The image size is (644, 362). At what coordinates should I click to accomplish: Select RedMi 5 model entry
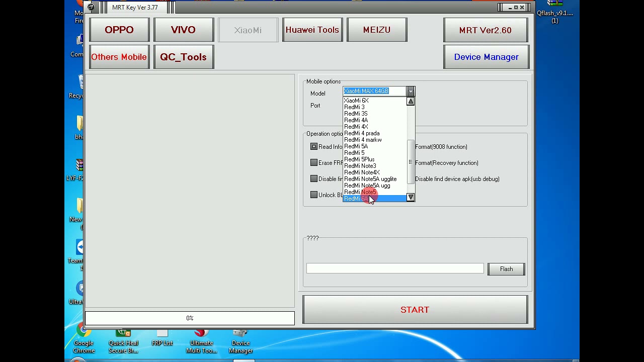(375, 153)
